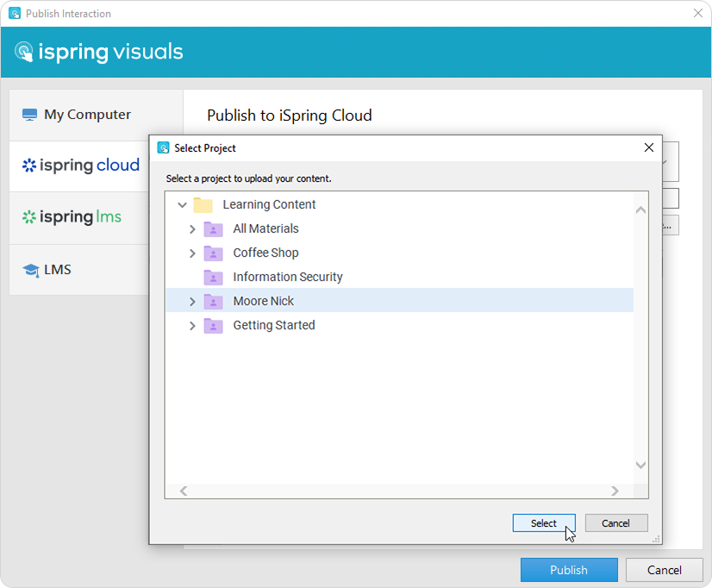Click the All Materials purple folder icon

tap(213, 228)
